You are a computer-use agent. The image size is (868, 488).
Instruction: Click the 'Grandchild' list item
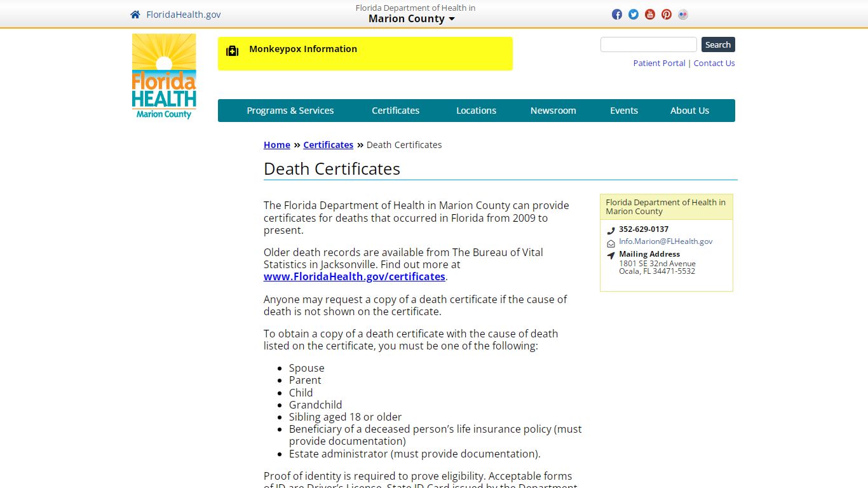316,405
